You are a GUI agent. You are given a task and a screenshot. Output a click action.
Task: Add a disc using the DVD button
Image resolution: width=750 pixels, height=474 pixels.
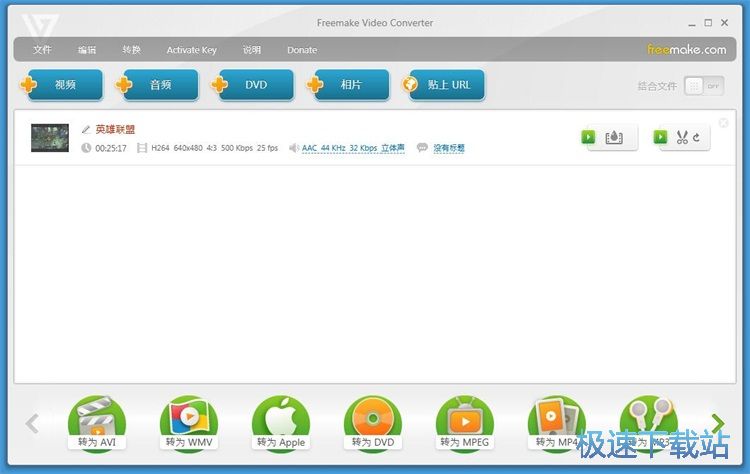pyautogui.click(x=253, y=85)
